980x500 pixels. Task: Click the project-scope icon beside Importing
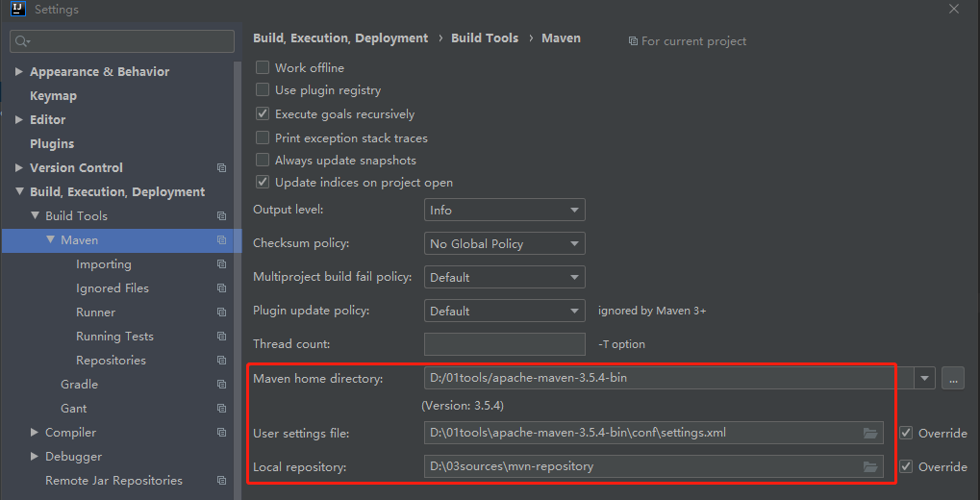tap(222, 264)
